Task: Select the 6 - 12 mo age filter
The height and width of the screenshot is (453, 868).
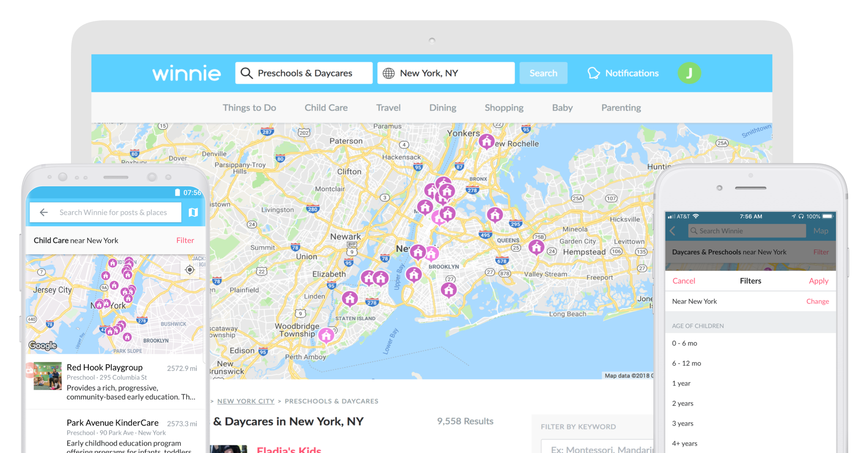Action: [x=751, y=363]
